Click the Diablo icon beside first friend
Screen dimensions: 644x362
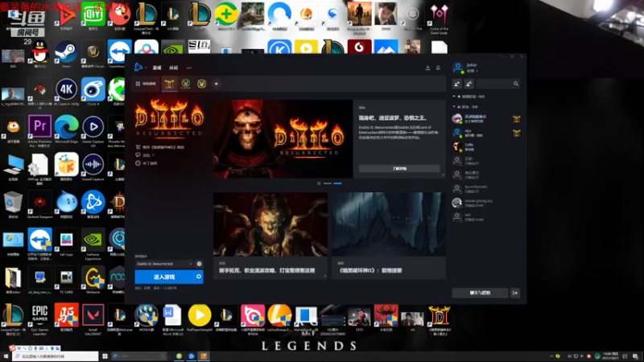click(516, 119)
